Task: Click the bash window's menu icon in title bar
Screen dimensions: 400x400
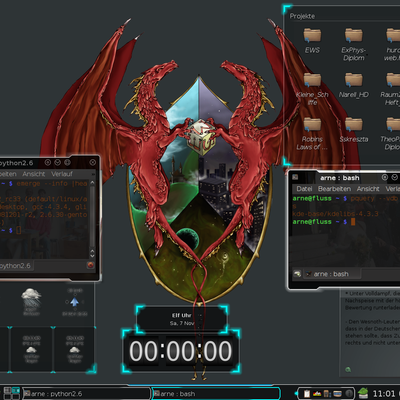Action: point(295,177)
